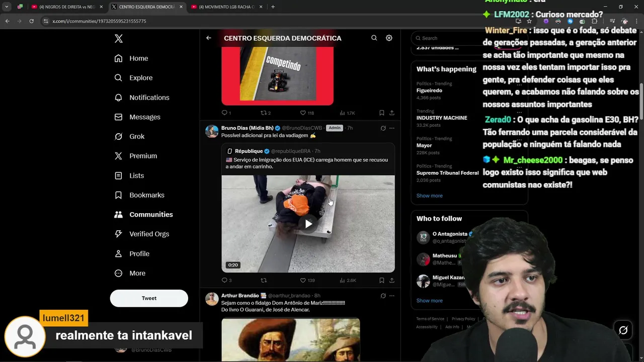Open Miguel Kazan suggested account
Image resolution: width=644 pixels, height=362 pixels.
449,278
